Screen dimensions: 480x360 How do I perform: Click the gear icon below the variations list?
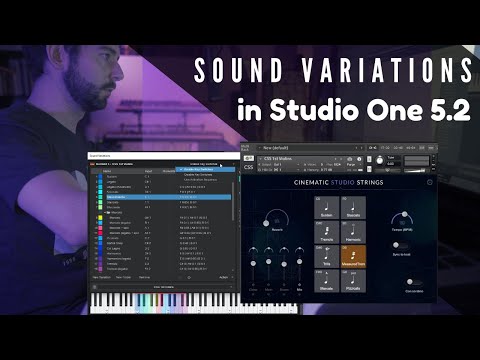pos(189,277)
